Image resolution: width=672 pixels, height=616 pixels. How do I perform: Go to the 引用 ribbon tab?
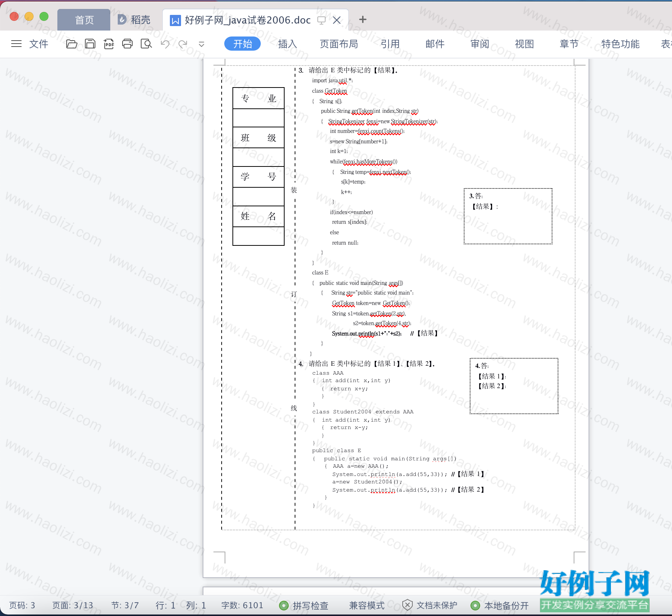[x=390, y=44]
